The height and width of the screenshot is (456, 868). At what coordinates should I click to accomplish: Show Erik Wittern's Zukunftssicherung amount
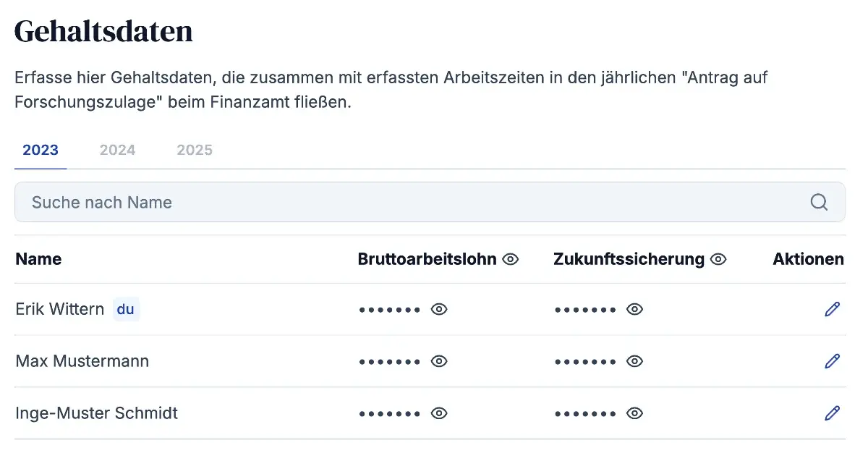[x=634, y=309]
